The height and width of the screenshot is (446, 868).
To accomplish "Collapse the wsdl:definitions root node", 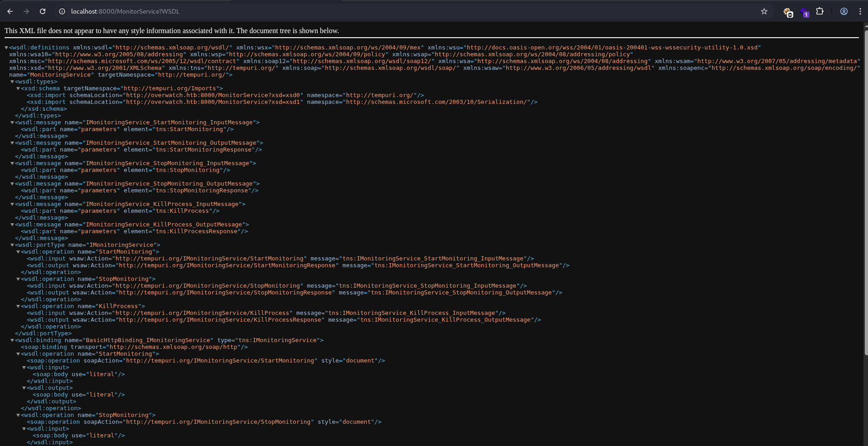I will click(6, 48).
